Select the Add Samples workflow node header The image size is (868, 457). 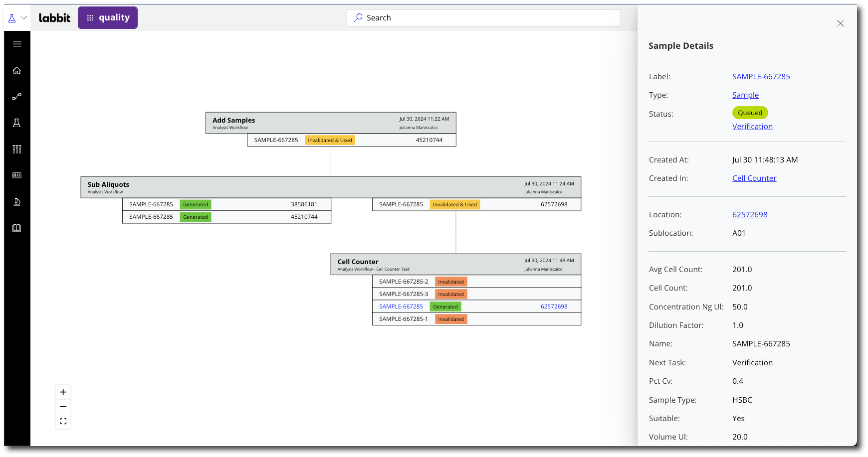331,123
